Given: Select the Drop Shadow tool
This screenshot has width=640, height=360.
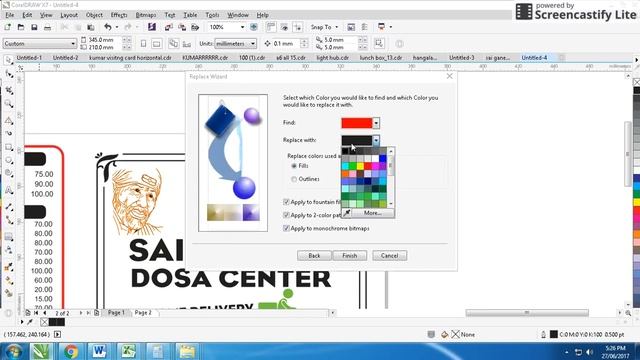Looking at the screenshot, I should (9, 237).
